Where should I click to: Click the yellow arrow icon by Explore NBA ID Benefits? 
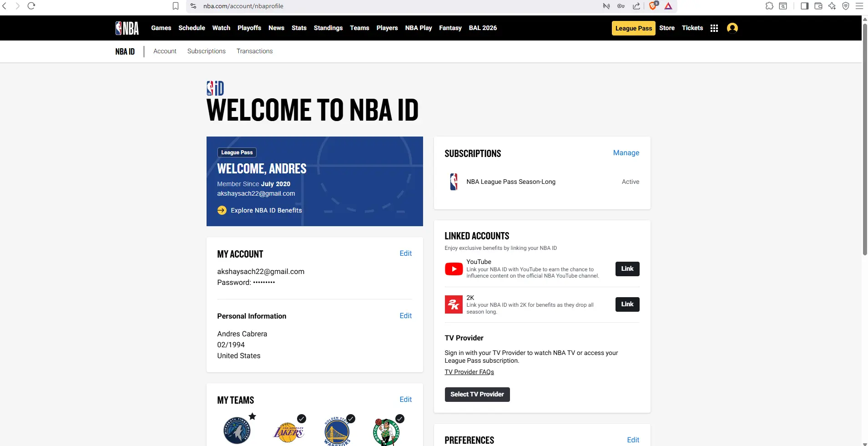coord(222,210)
